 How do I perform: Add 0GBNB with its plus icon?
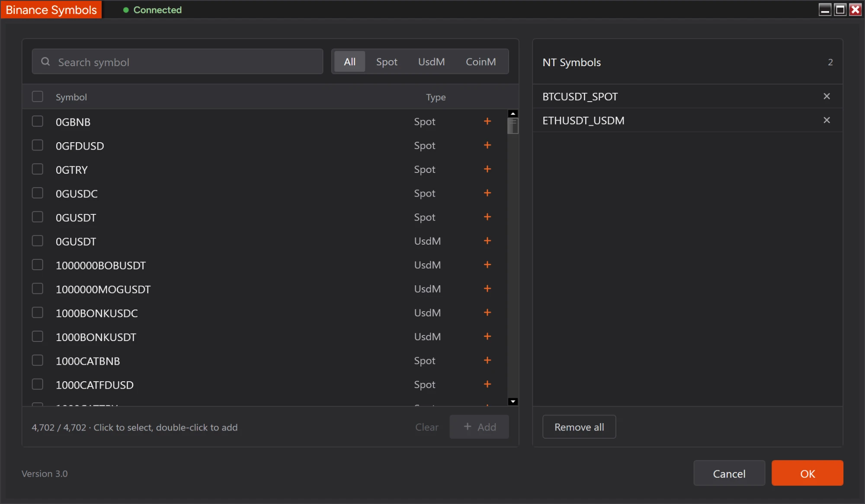[x=487, y=121]
